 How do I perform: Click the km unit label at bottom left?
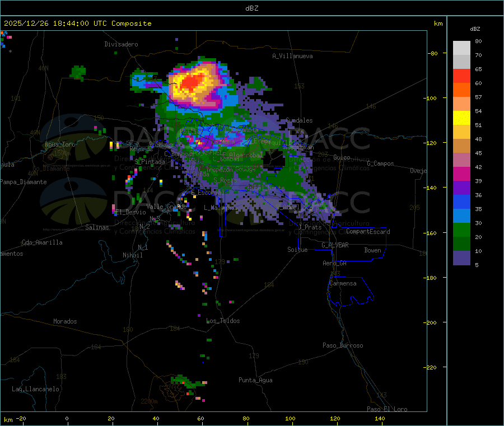8,420
